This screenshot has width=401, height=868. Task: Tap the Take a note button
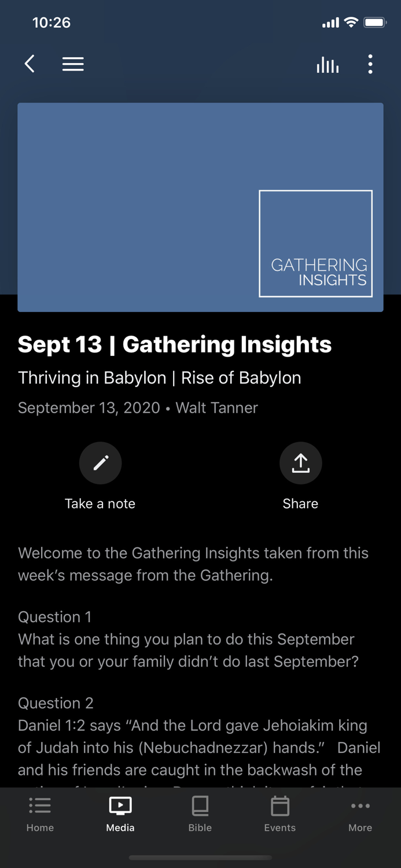(100, 503)
